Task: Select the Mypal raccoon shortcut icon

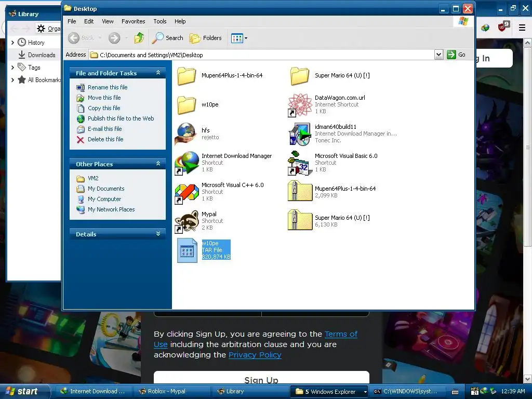Action: click(187, 221)
